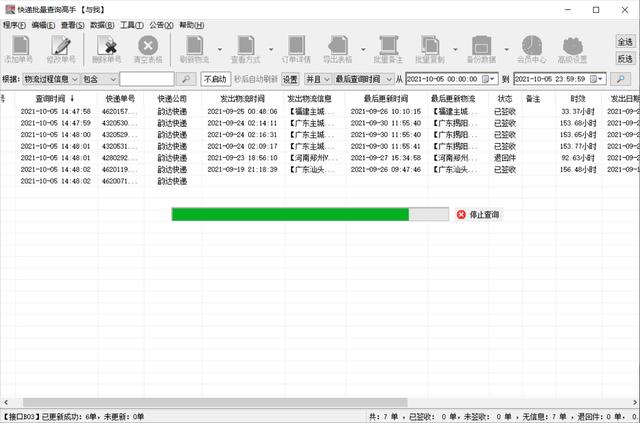Click the green query progress bar

click(290, 214)
